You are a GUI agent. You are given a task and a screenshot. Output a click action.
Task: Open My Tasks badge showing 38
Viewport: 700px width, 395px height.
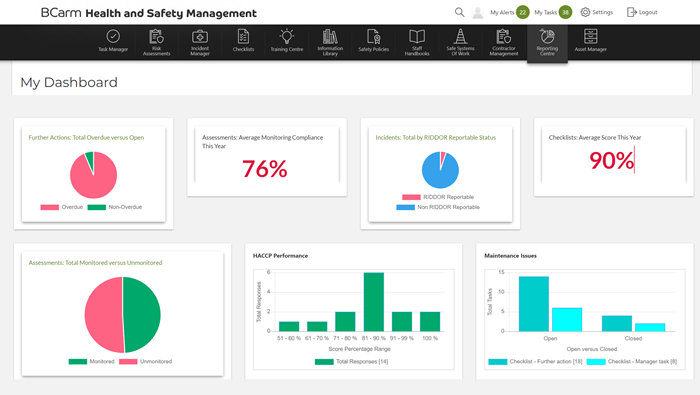click(565, 12)
